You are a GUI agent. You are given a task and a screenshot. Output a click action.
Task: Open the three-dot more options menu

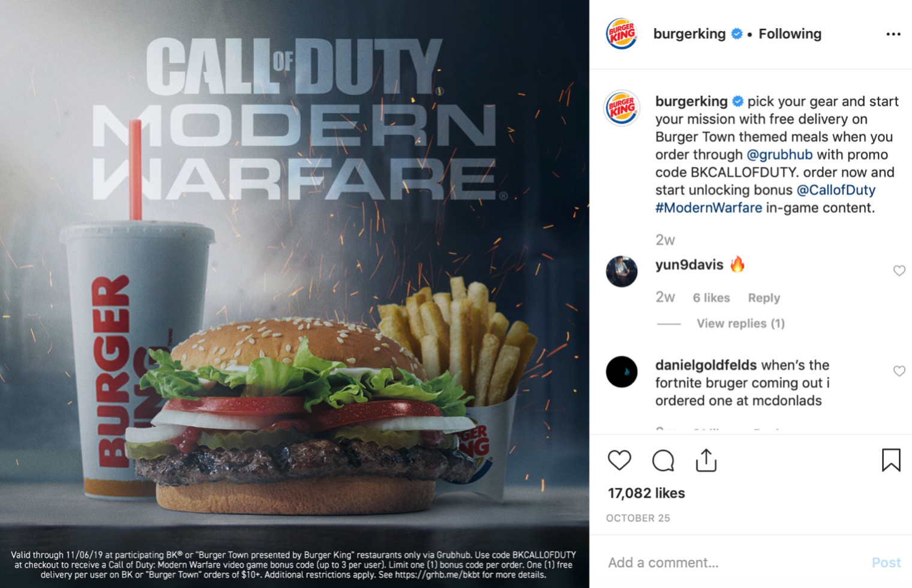(x=893, y=34)
